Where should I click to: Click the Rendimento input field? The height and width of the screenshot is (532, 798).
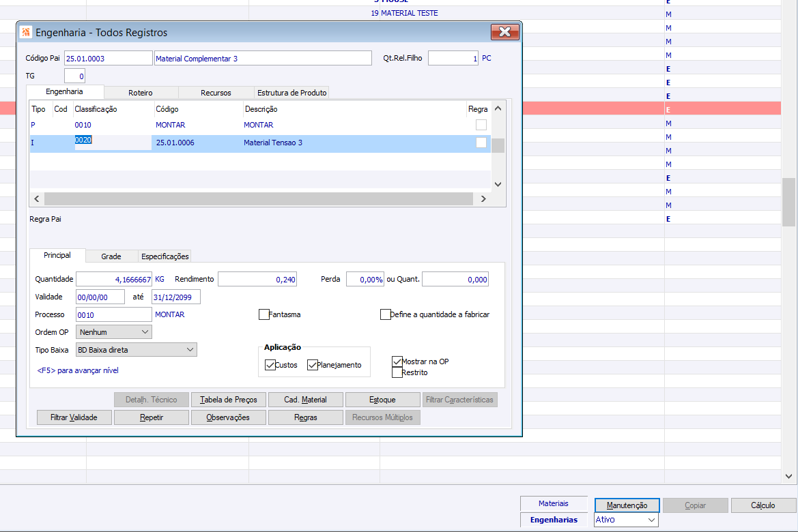(257, 279)
